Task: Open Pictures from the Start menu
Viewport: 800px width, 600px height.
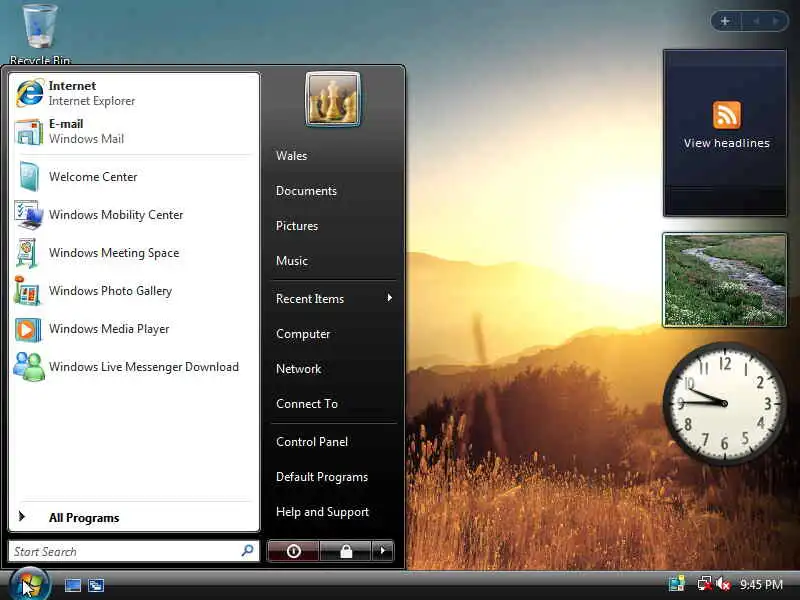Action: point(297,226)
